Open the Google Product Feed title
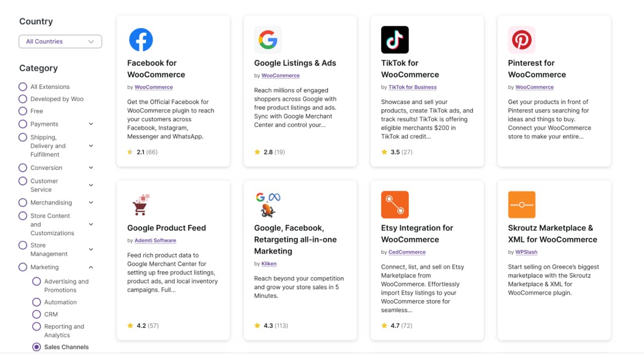Image resolution: width=644 pixels, height=354 pixels. coord(167,228)
